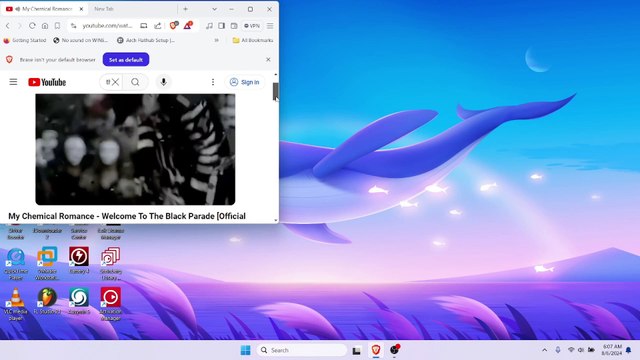The image size is (640, 360).
Task: Mute the tab via its speaker icon
Action: [18, 9]
